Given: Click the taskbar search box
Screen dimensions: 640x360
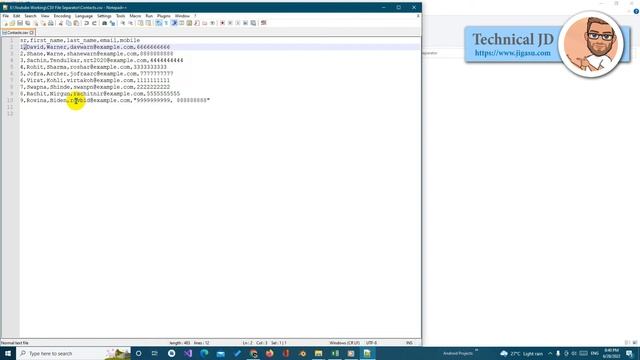Looking at the screenshot, I should click(73, 353).
